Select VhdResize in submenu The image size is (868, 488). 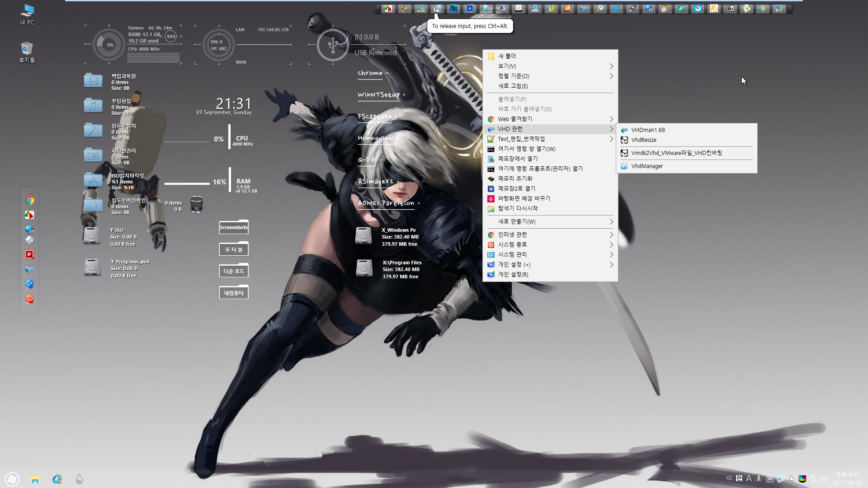(x=687, y=140)
